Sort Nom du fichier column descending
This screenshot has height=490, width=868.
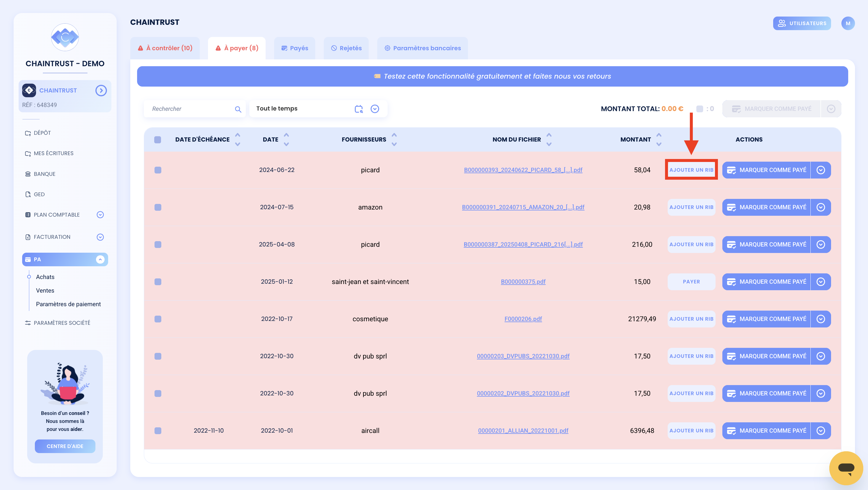pos(549,144)
